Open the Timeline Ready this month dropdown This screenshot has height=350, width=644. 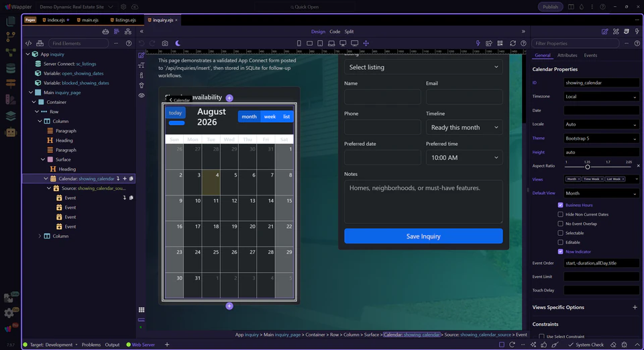464,128
